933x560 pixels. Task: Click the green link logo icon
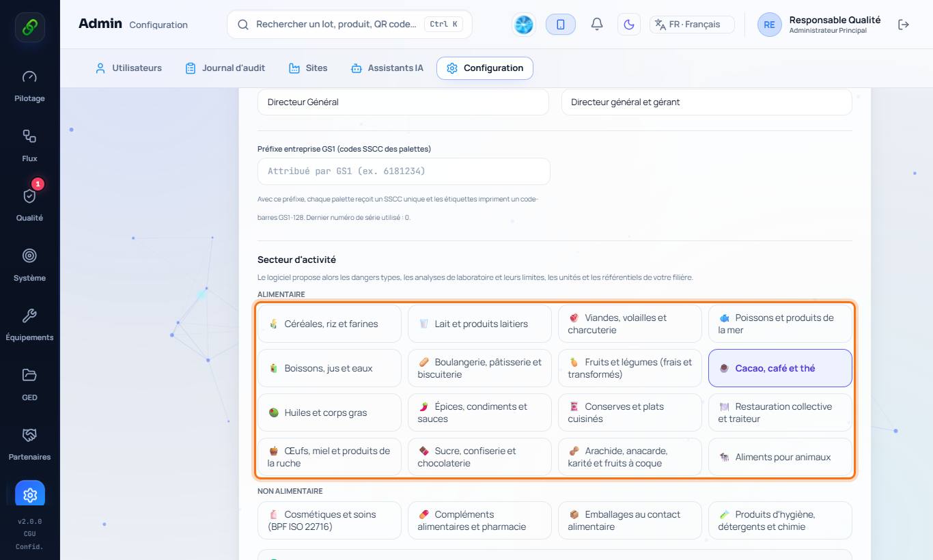click(x=30, y=27)
